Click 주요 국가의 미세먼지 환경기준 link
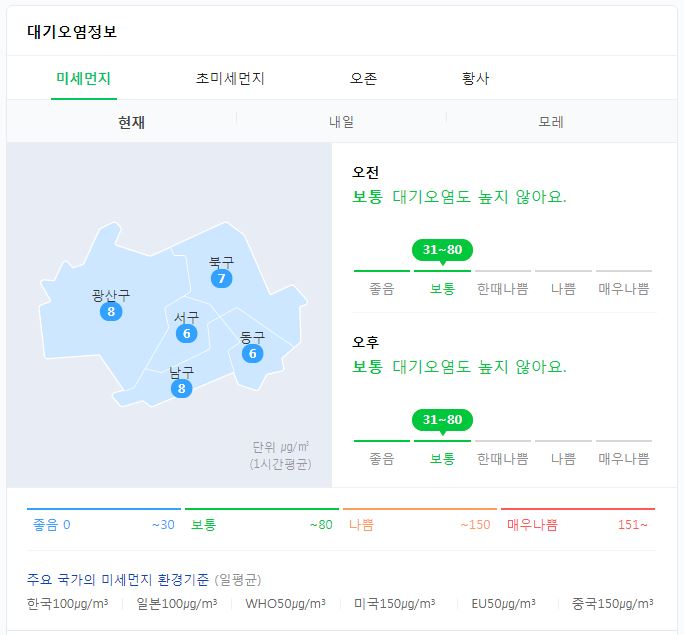Screen dimensions: 684x635 [x=118, y=580]
